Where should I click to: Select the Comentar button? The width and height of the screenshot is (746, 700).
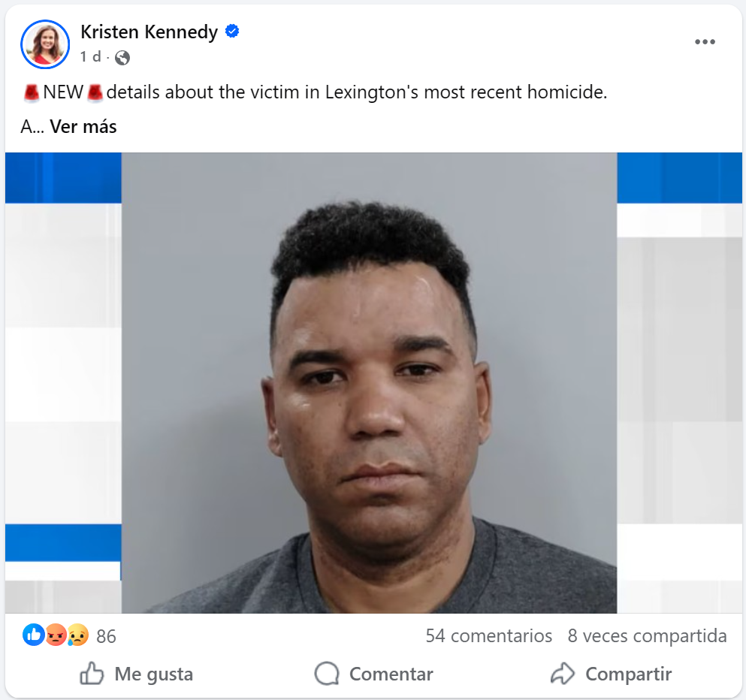coord(374,674)
